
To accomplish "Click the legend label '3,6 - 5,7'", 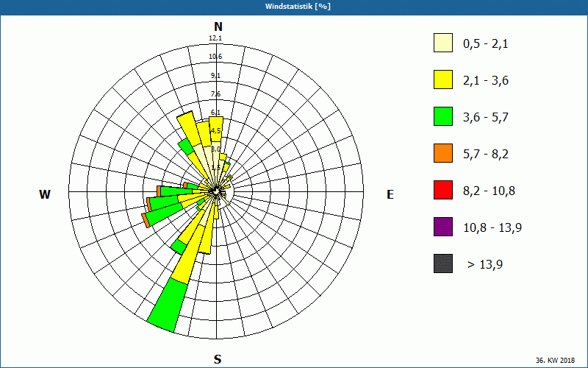I will pyautogui.click(x=486, y=118).
